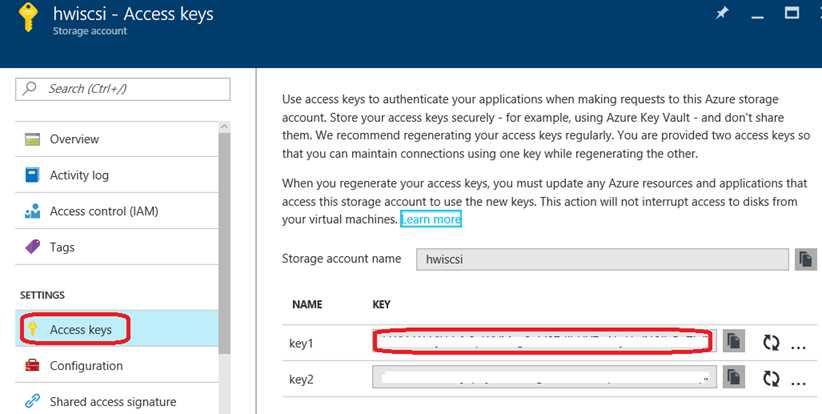The height and width of the screenshot is (414, 822).
Task: Copy the storage account name
Action: (806, 259)
